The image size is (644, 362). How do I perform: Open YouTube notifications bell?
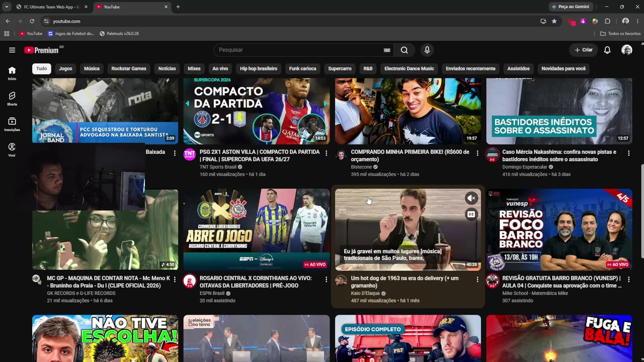coord(607,50)
